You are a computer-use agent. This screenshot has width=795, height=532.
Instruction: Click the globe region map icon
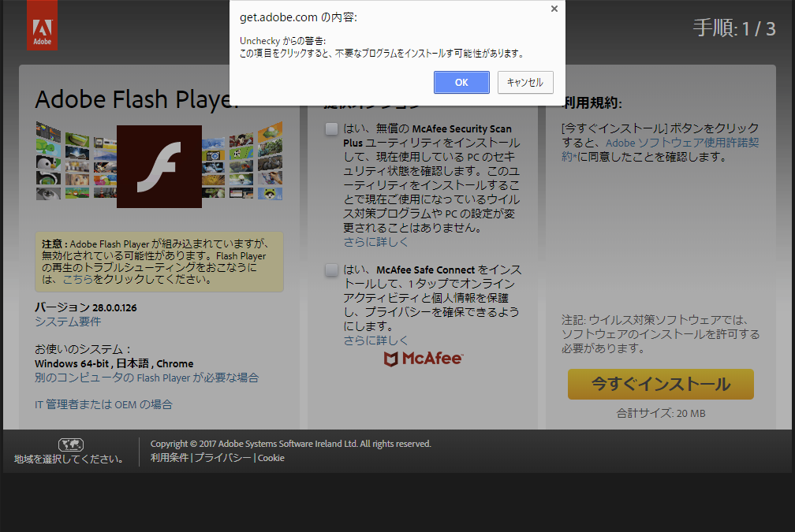click(x=71, y=445)
